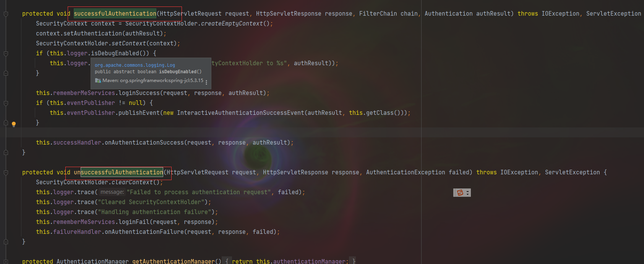Click clearContext method call

(x=132, y=182)
